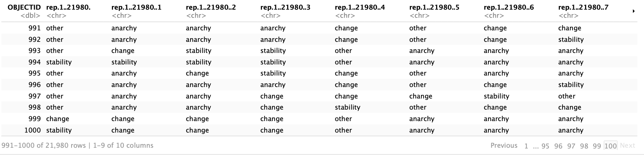
Task: Click row 994 stability cell in rep.1..21980.
Action: point(59,62)
